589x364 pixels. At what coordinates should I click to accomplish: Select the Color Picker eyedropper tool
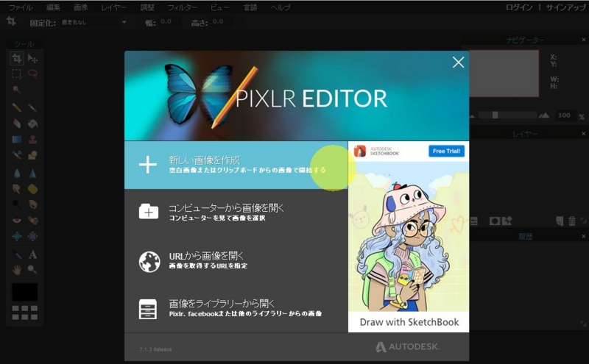[16, 254]
